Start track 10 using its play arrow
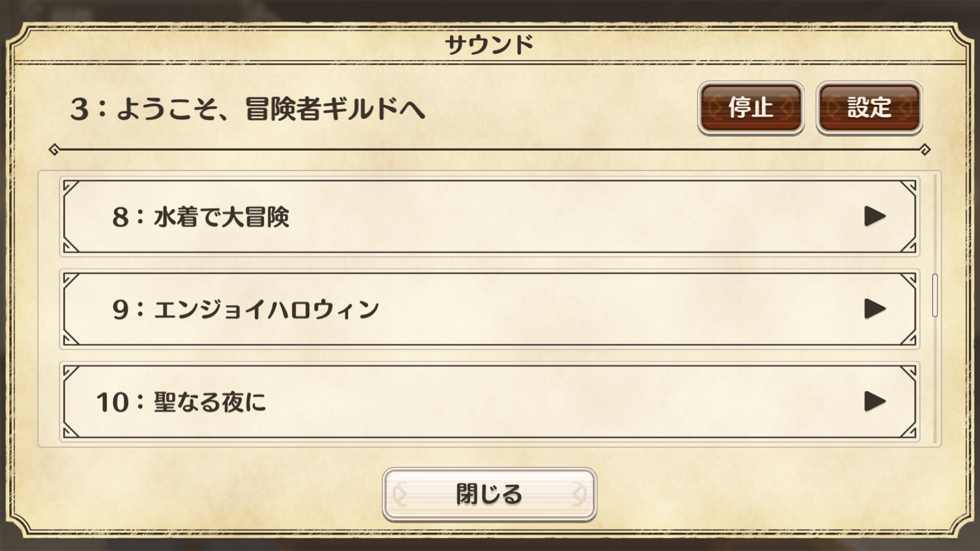The width and height of the screenshot is (980, 551). tap(875, 402)
